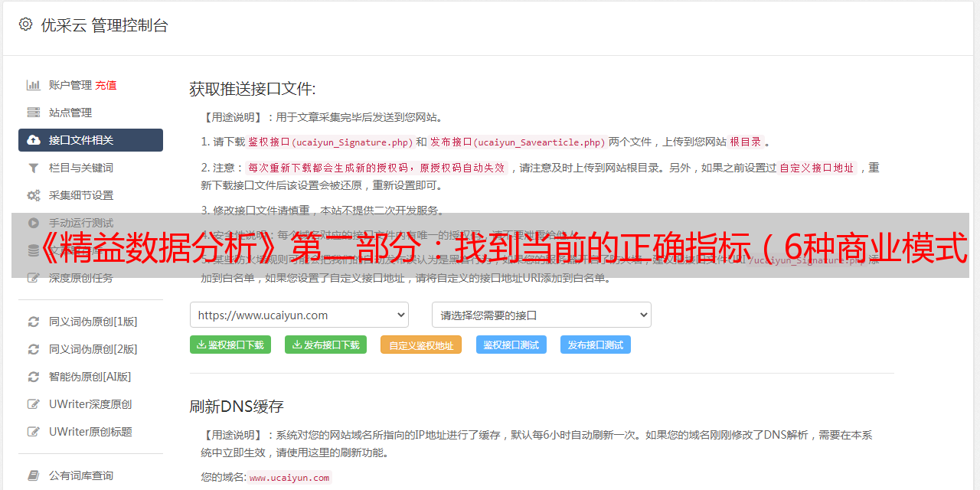Open 采集细节设置 menu item
The width and height of the screenshot is (980, 490).
tap(81, 195)
